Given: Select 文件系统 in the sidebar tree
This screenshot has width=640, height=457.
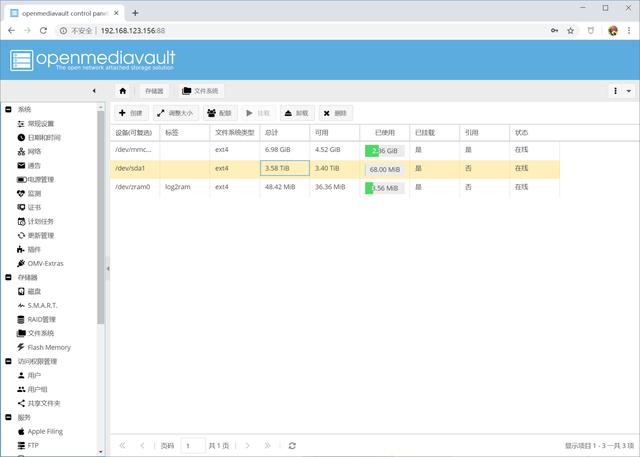Looking at the screenshot, I should pos(36,333).
